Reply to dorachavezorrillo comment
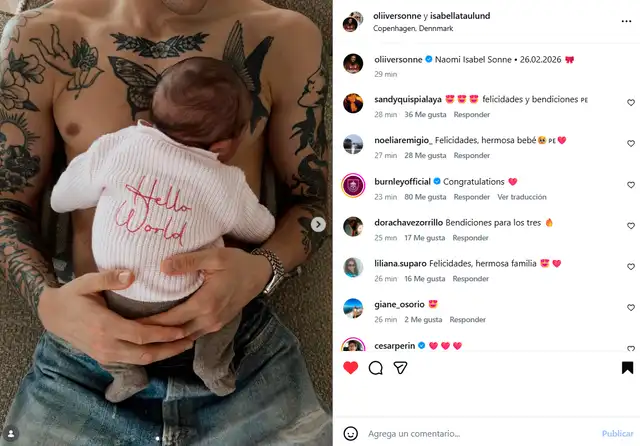 pyautogui.click(x=470, y=238)
